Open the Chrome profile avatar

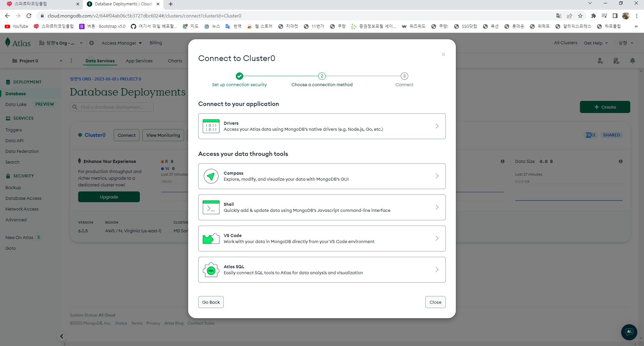626,16
